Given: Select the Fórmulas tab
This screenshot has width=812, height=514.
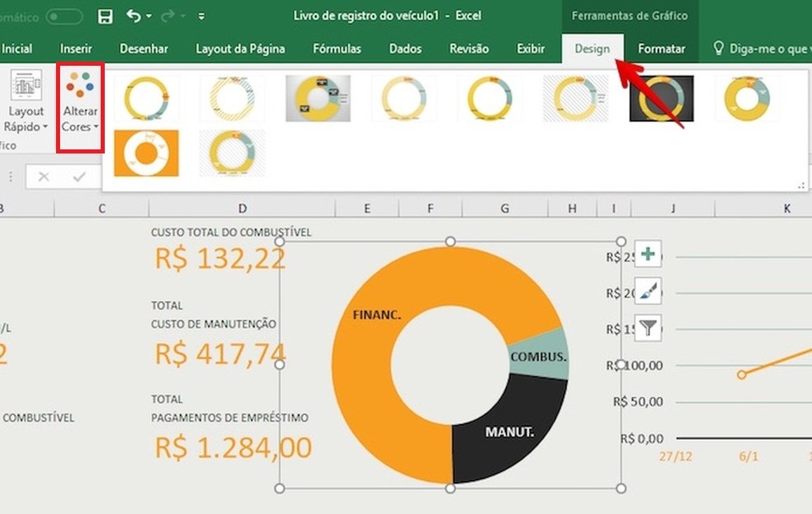Looking at the screenshot, I should click(x=337, y=49).
